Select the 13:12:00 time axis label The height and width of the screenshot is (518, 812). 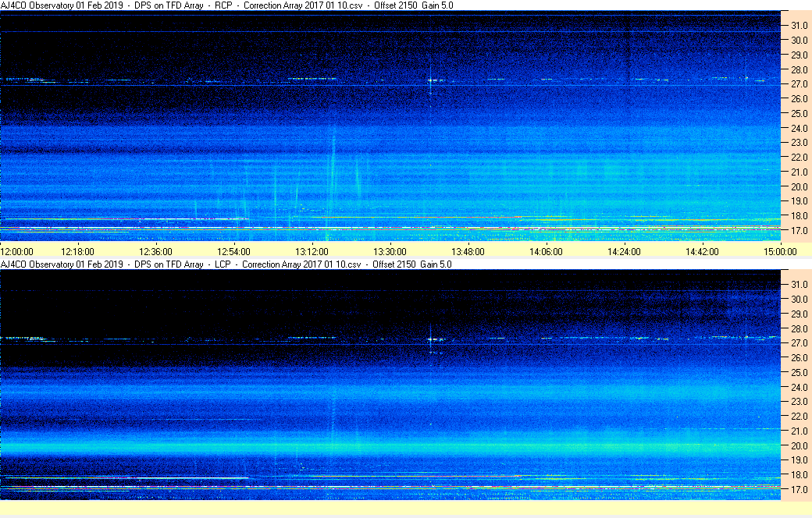coord(312,251)
